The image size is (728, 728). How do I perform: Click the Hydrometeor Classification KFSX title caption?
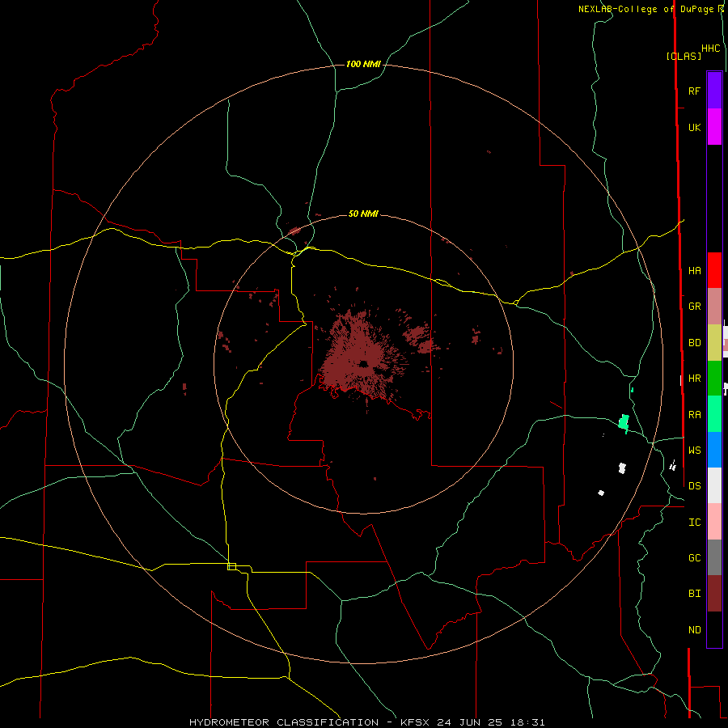(366, 722)
